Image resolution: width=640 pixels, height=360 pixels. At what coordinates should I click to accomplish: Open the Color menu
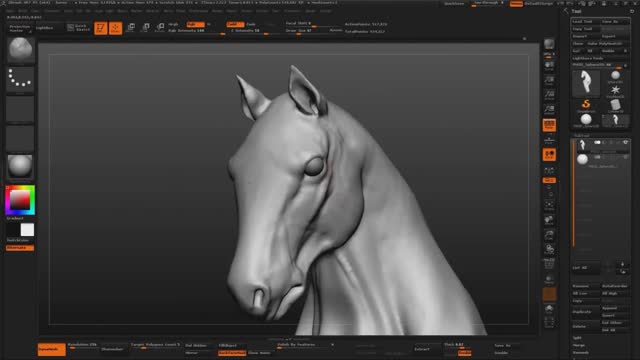tap(35, 11)
